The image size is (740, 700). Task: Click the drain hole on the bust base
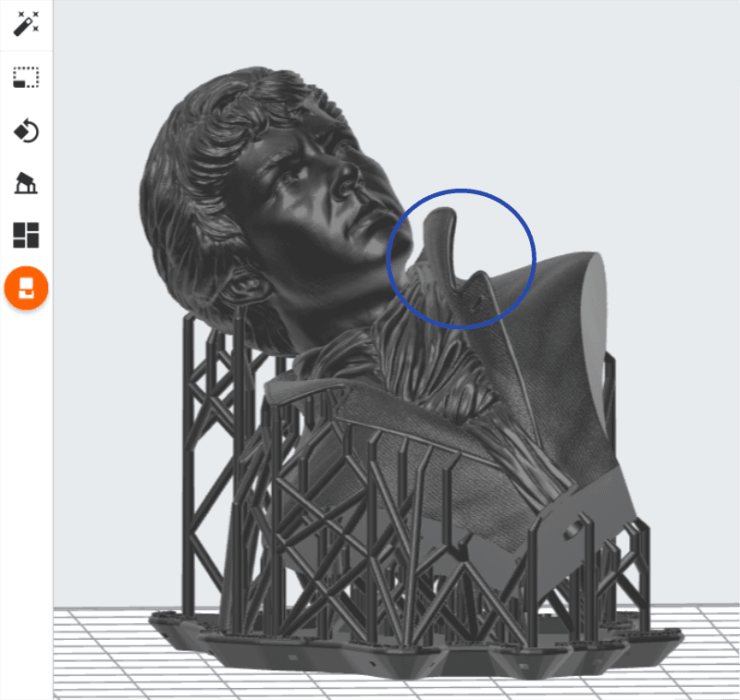tap(573, 531)
